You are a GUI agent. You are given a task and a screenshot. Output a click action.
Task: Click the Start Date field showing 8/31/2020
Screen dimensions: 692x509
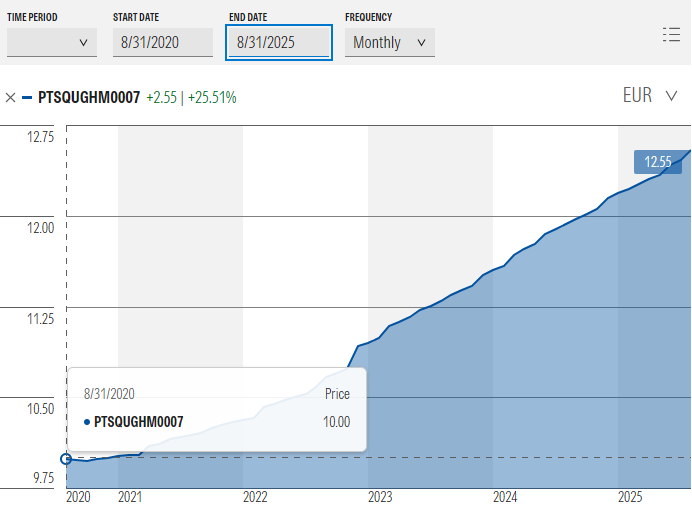163,42
